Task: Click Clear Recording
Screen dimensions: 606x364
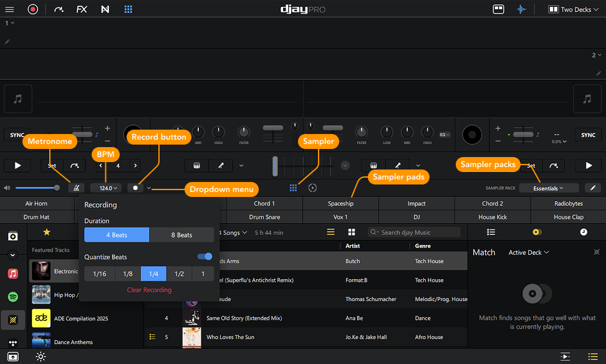Action: pyautogui.click(x=149, y=290)
